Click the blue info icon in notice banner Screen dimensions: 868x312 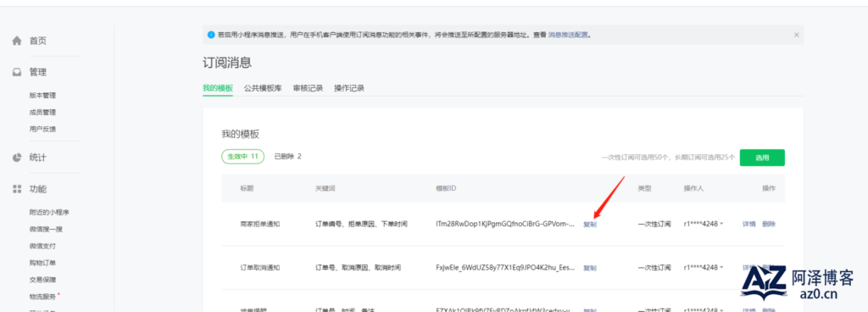point(211,35)
